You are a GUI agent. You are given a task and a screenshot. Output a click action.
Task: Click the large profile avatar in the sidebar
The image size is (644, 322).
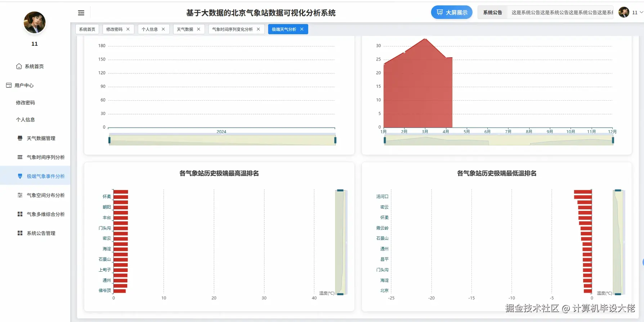tap(35, 22)
